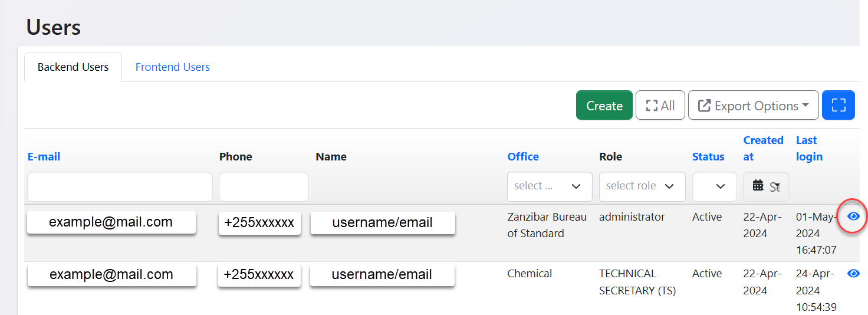Screen dimensions: 868x315
Task: Create a new backend user
Action: click(x=604, y=105)
